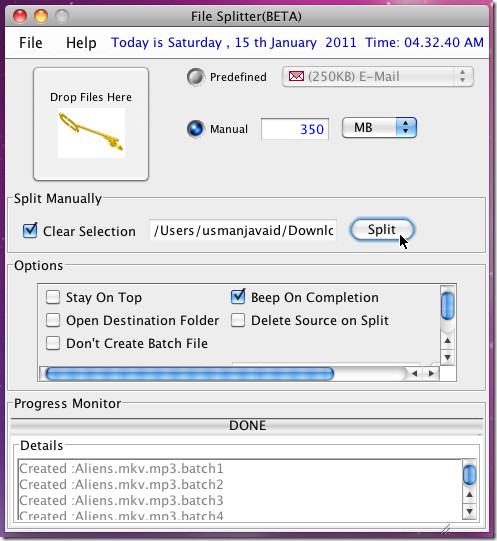Click the date and time text

pos(297,43)
